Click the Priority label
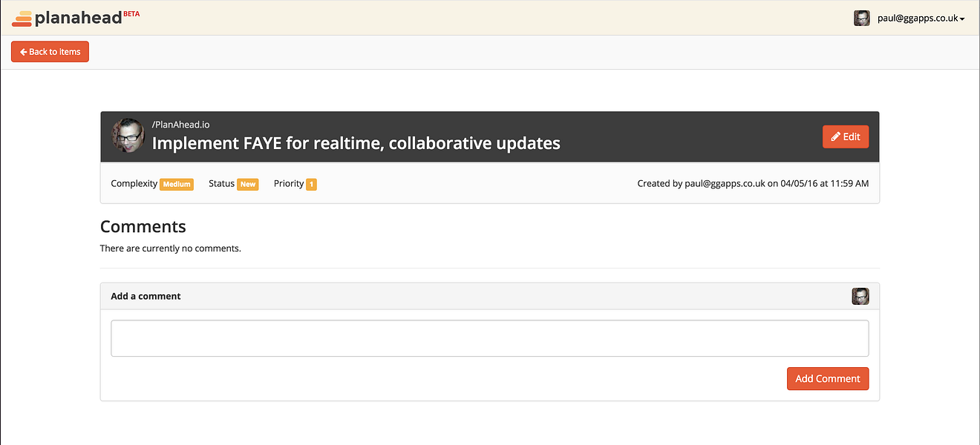Screen dimensions: 980x445 point(289,183)
